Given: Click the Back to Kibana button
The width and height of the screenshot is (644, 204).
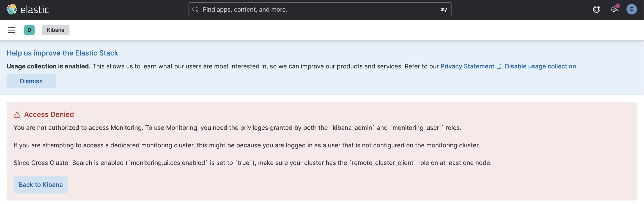Looking at the screenshot, I should click(x=41, y=184).
